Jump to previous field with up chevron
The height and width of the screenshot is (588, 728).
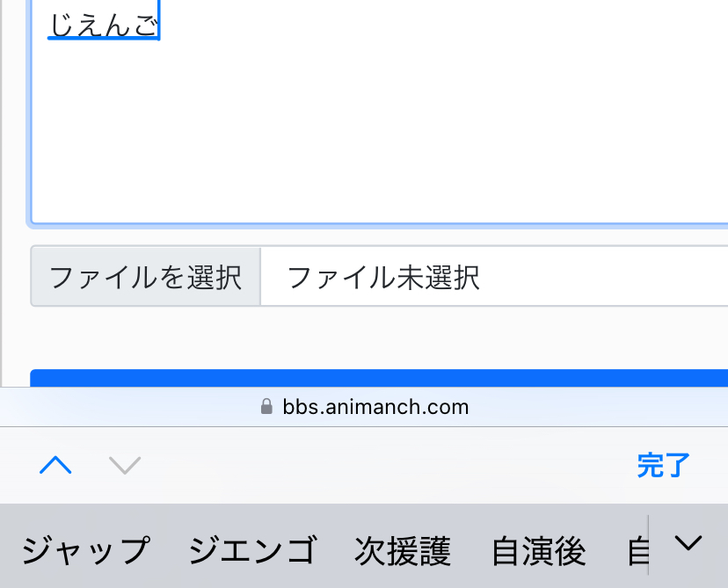55,465
